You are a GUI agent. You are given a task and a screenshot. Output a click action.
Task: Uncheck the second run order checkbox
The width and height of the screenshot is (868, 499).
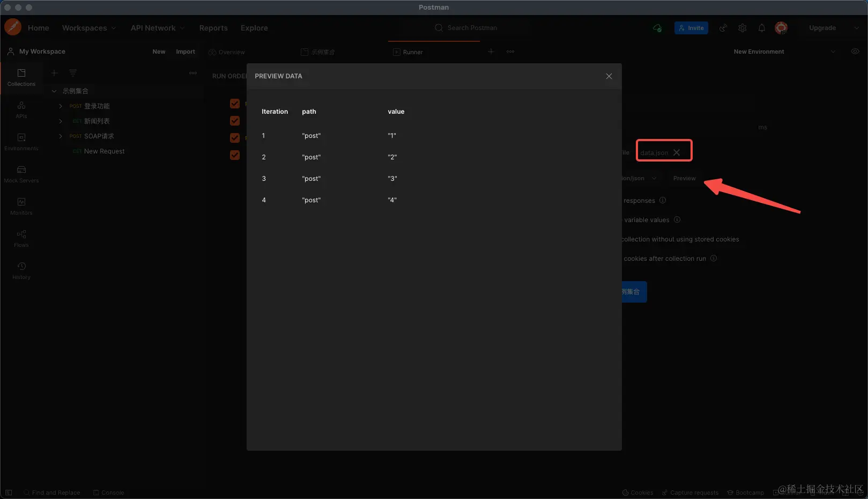pyautogui.click(x=235, y=121)
